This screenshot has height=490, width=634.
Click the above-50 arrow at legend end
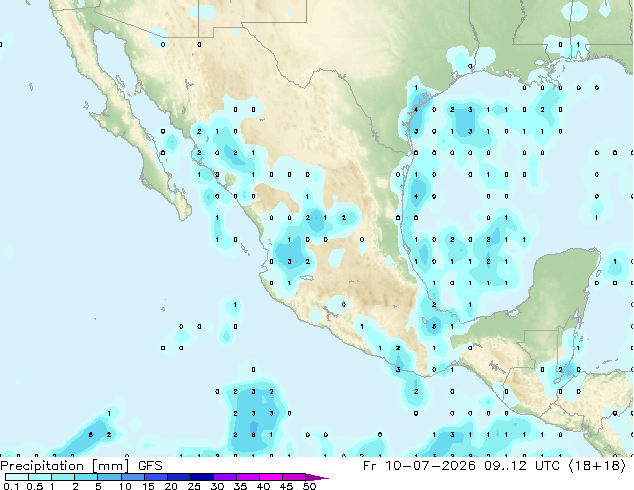317,477
